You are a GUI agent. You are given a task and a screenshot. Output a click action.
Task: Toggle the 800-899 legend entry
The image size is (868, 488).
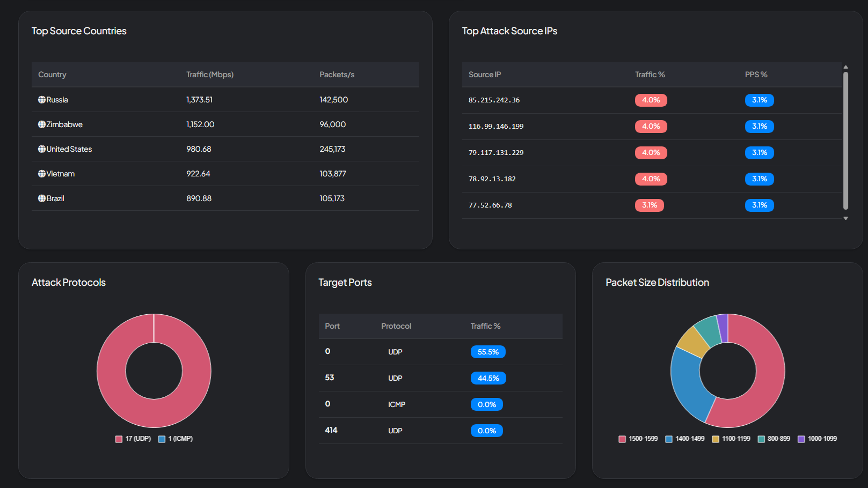(x=774, y=439)
